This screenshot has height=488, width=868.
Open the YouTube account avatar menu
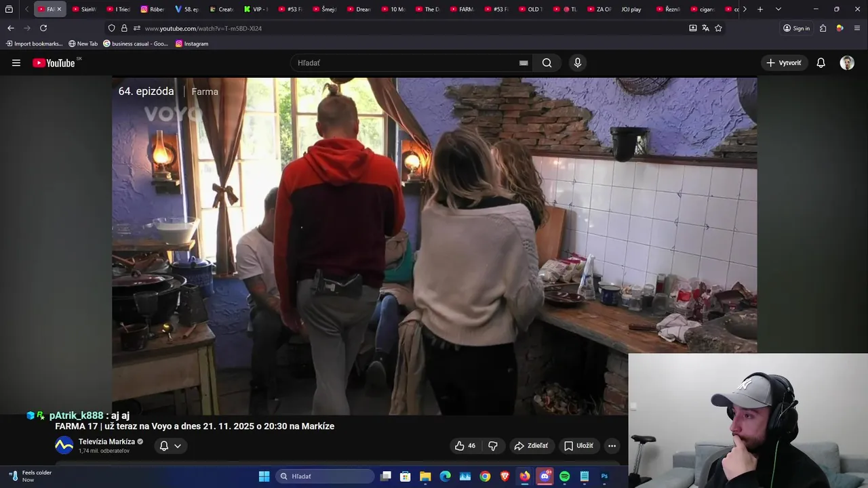847,63
